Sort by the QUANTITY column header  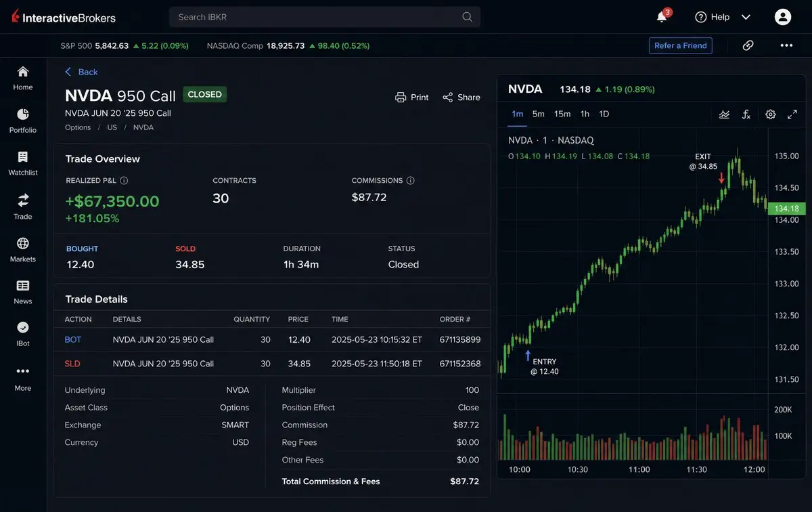click(252, 319)
